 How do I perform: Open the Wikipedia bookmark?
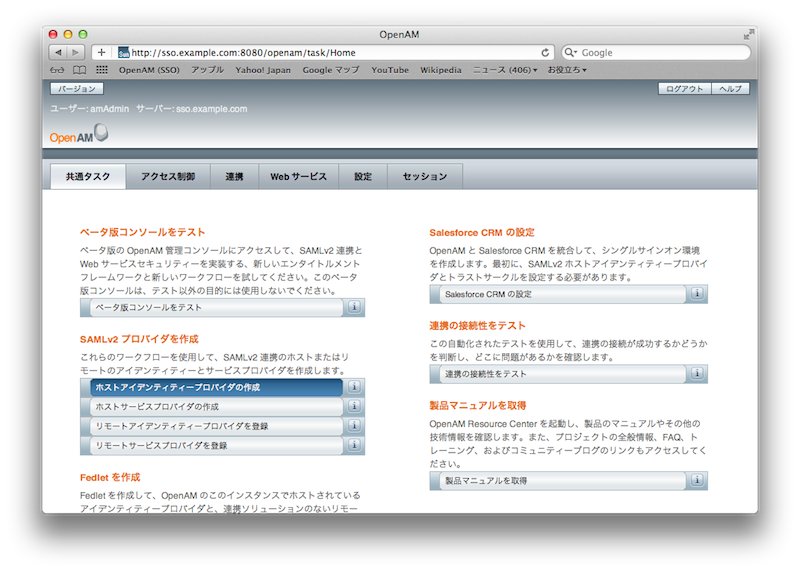pyautogui.click(x=441, y=70)
